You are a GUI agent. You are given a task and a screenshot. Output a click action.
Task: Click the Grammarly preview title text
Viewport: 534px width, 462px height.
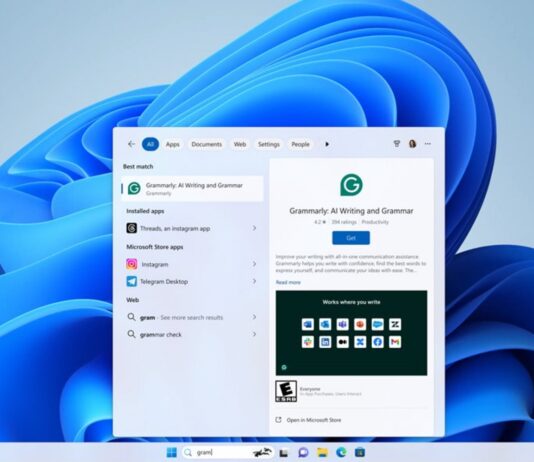pos(351,211)
